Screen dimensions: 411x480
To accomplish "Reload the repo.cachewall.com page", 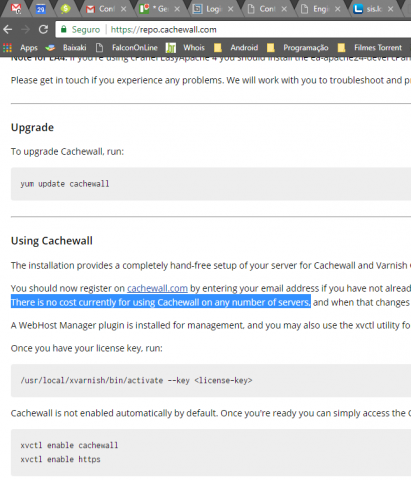I will pos(43,30).
